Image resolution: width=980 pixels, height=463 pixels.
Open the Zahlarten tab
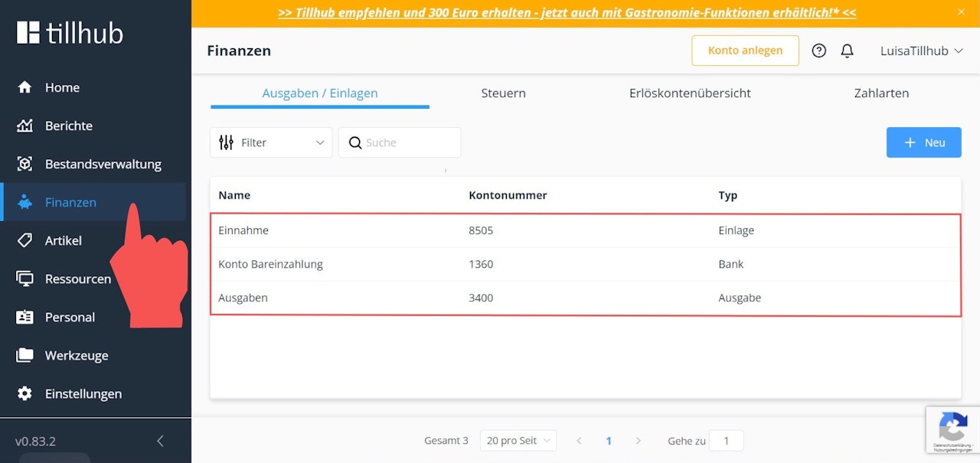click(881, 93)
